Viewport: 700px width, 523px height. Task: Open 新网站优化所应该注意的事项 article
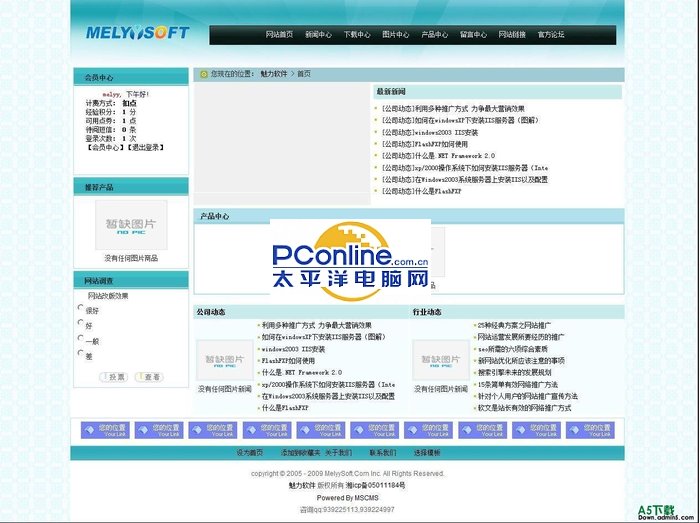[521, 361]
